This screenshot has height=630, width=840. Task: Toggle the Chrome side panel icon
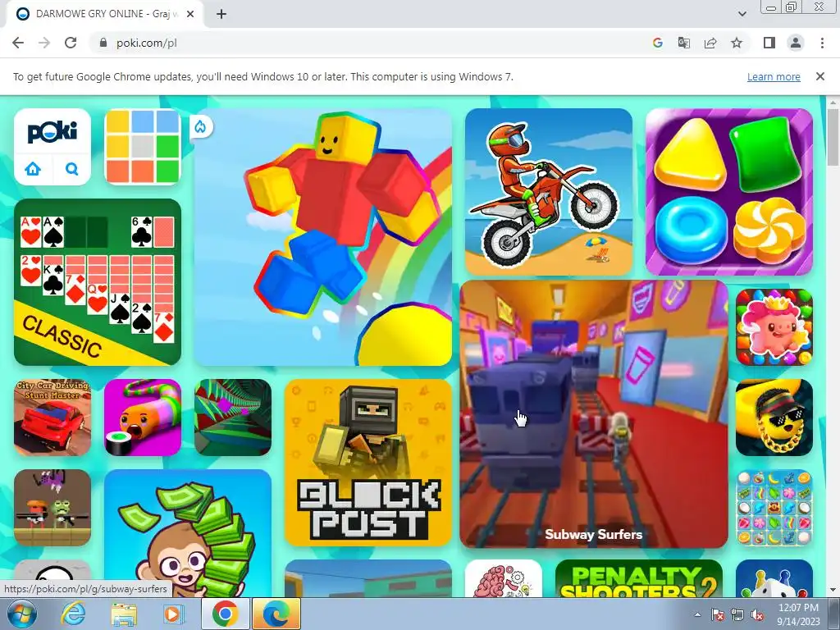[x=769, y=43]
